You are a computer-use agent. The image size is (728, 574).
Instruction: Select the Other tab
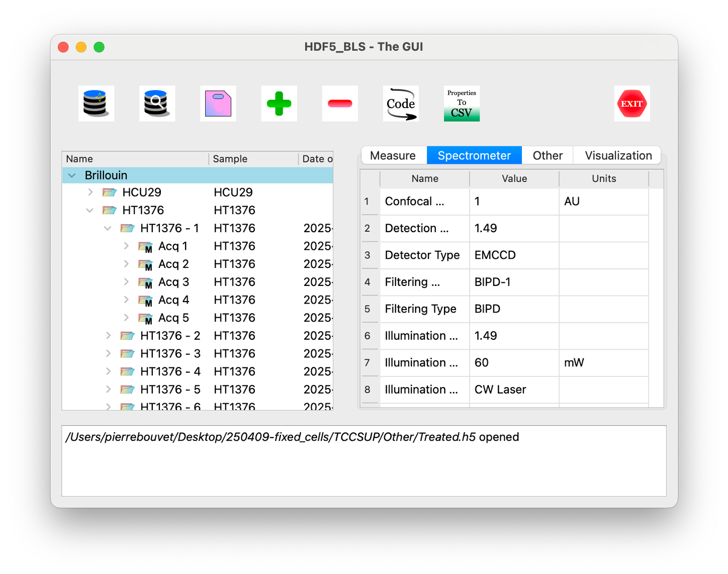[x=547, y=156]
